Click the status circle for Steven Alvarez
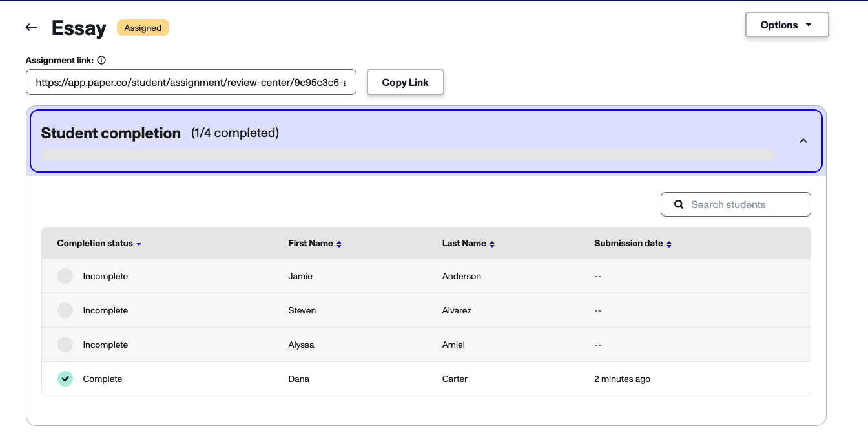Viewport: 868px width, 446px height. pyautogui.click(x=65, y=310)
